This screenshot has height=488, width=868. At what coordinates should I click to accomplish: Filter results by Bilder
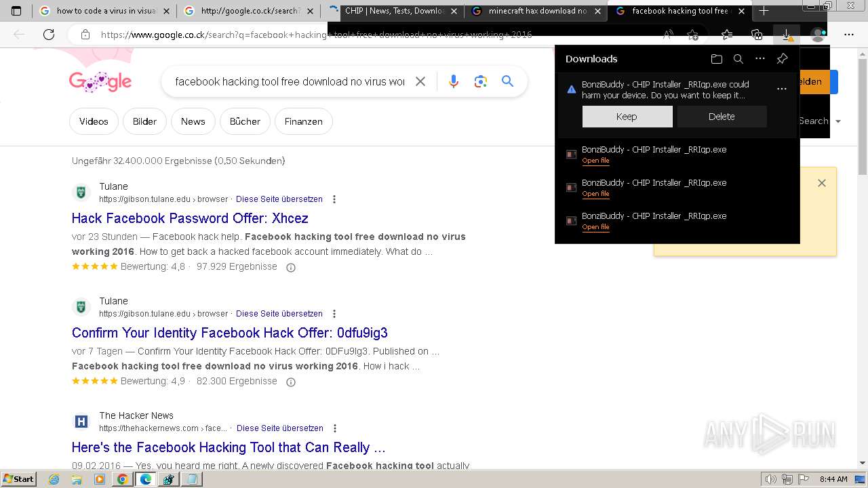[x=144, y=121]
